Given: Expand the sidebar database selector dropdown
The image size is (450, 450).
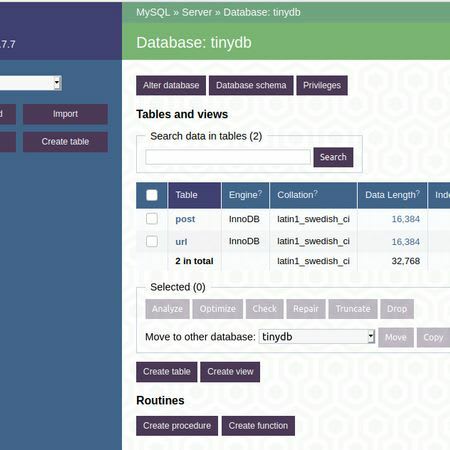Looking at the screenshot, I should pyautogui.click(x=30, y=83).
